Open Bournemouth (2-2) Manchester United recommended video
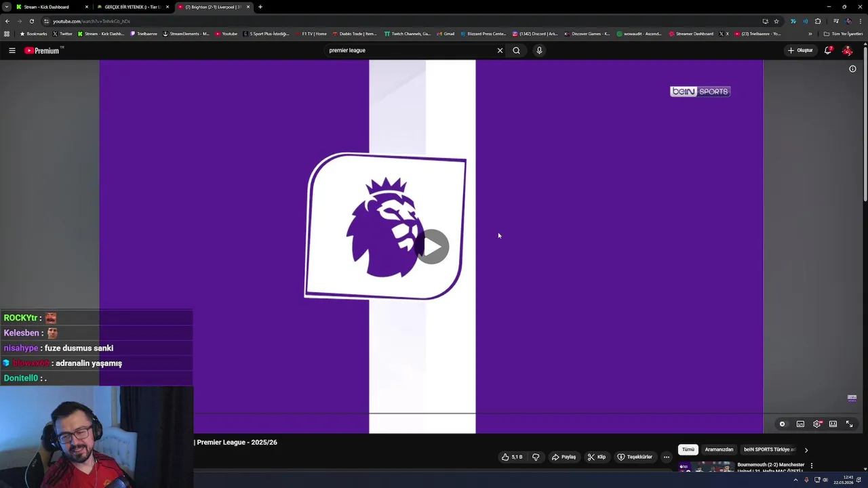 771,468
